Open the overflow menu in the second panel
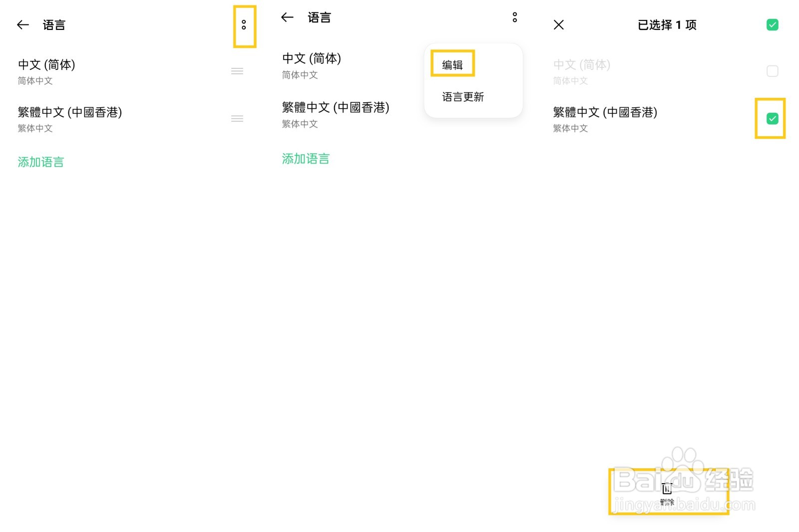Screen dimensions: 799x532 pyautogui.click(x=515, y=17)
